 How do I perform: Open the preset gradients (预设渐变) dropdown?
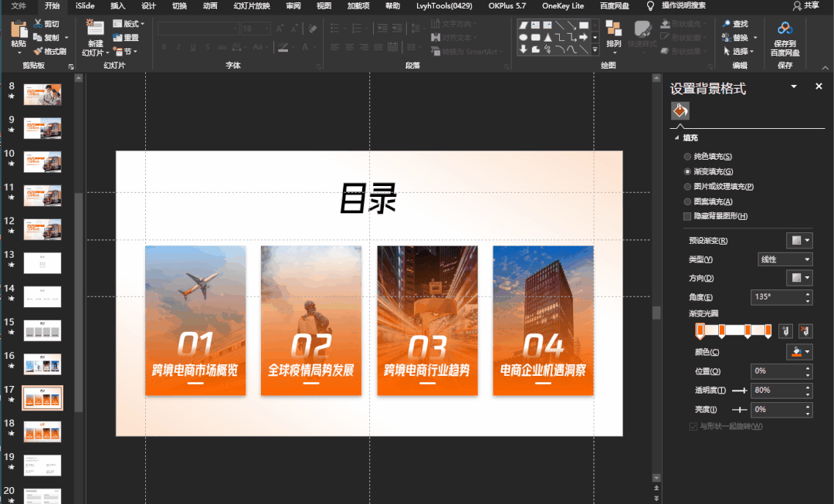pos(798,241)
